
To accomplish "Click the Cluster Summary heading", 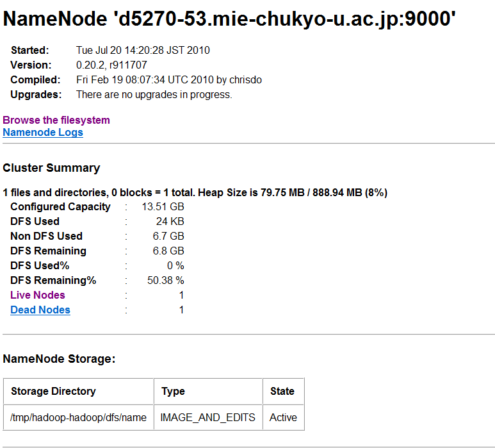I will tap(51, 168).
